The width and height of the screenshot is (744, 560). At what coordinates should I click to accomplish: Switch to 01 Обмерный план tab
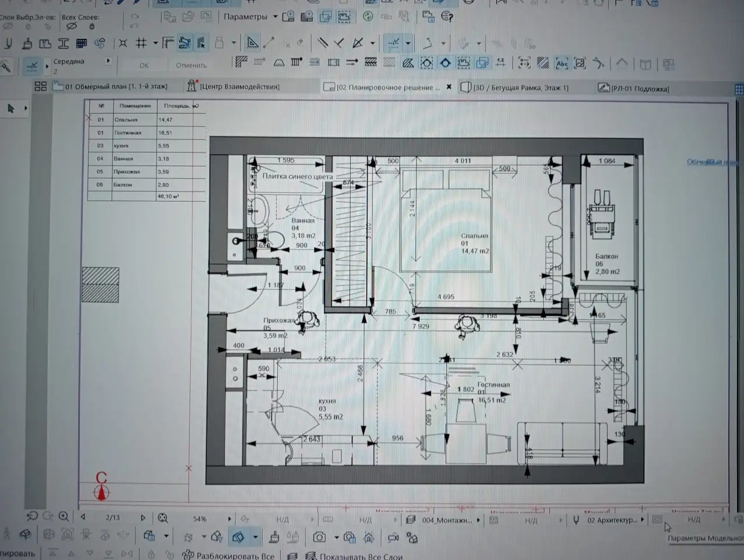(110, 86)
